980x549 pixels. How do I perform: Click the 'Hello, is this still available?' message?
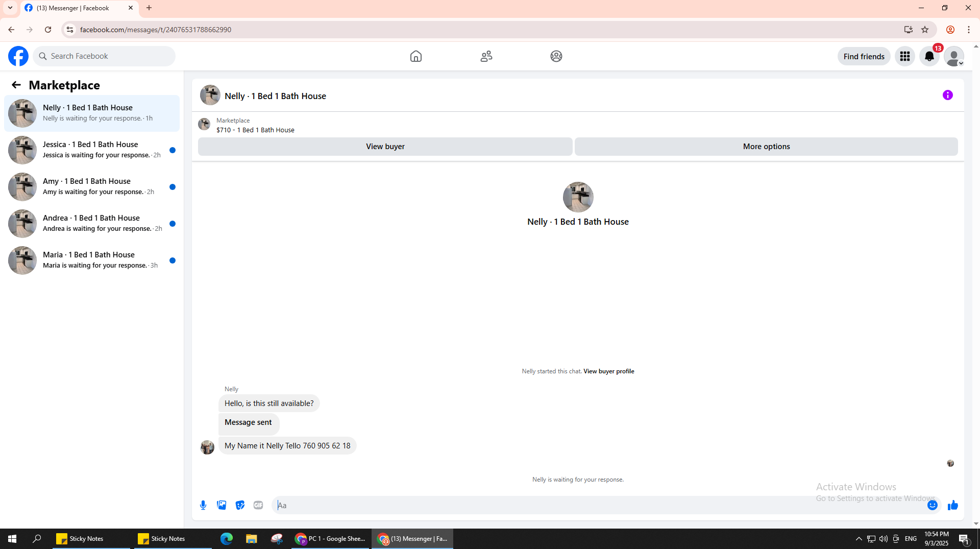pos(269,403)
